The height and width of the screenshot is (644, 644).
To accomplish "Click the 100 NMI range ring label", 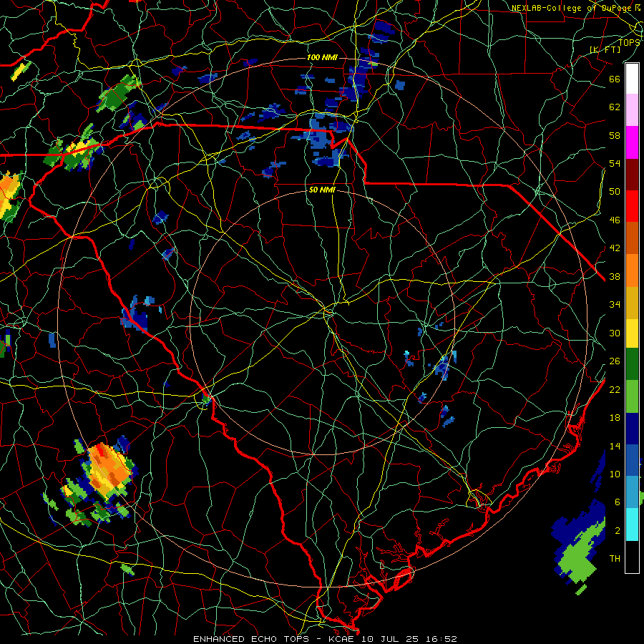I will click(322, 57).
